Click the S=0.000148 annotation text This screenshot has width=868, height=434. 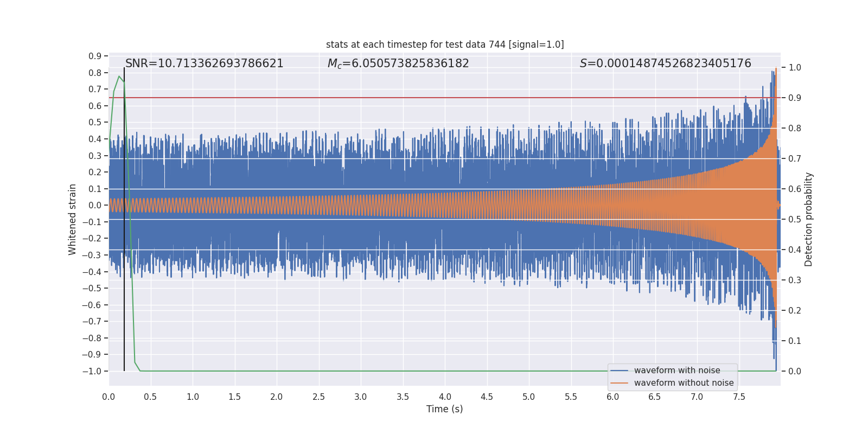click(x=666, y=63)
